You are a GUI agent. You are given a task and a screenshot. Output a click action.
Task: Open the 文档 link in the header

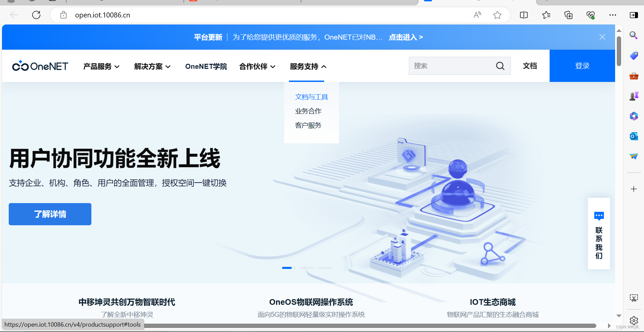(530, 66)
